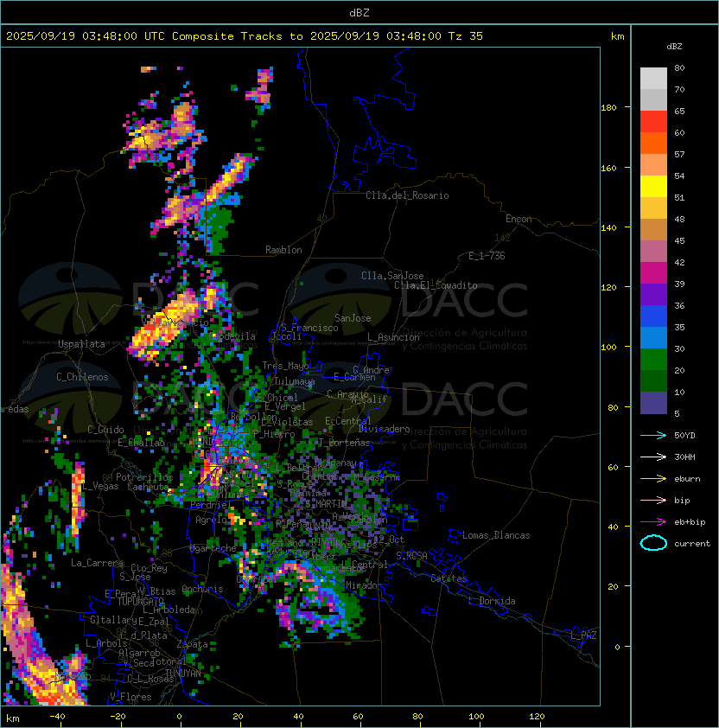Click the legend value 5 label
This screenshot has height=728, width=719.
pos(677,413)
